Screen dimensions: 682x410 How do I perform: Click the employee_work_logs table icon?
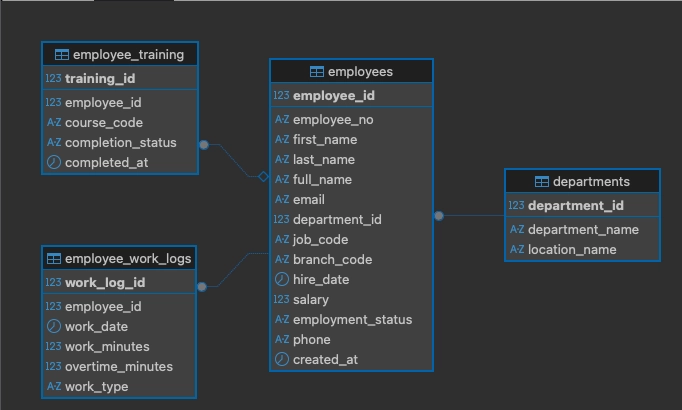pyautogui.click(x=53, y=259)
